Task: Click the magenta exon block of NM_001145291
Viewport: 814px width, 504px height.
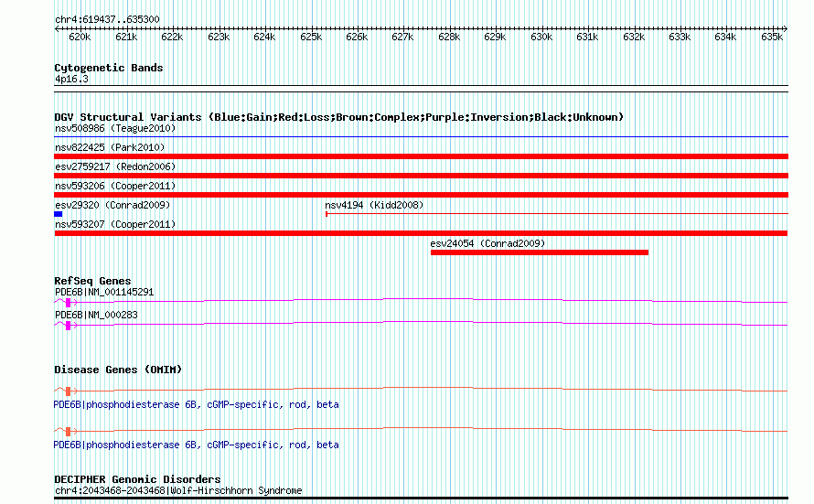Action: (x=68, y=303)
